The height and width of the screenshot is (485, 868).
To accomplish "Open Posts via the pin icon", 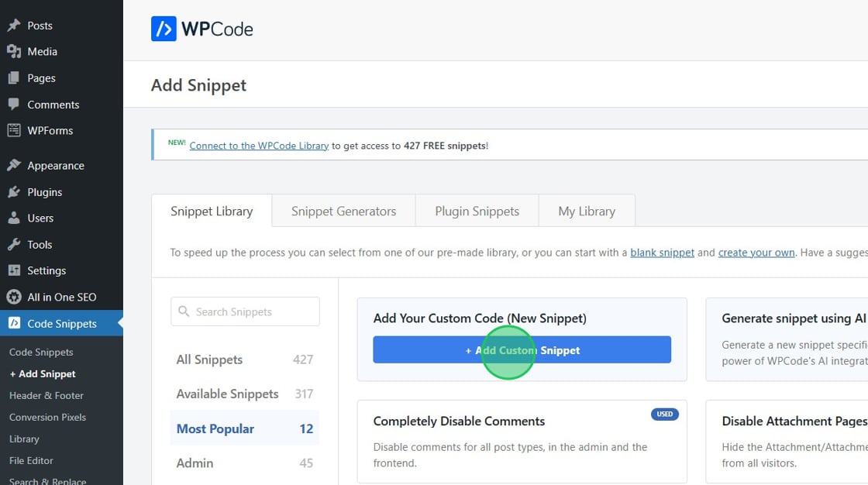I will [14, 26].
